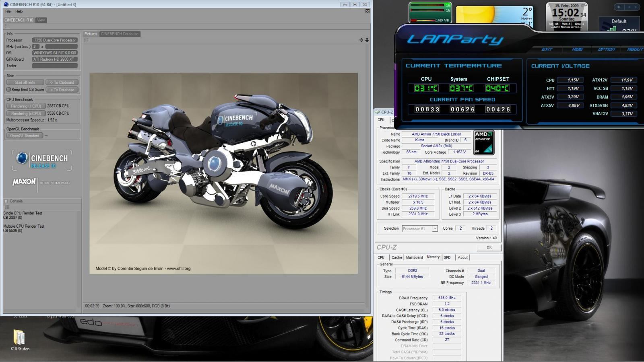Click the 00:02:39 status bar entry

pos(92,306)
